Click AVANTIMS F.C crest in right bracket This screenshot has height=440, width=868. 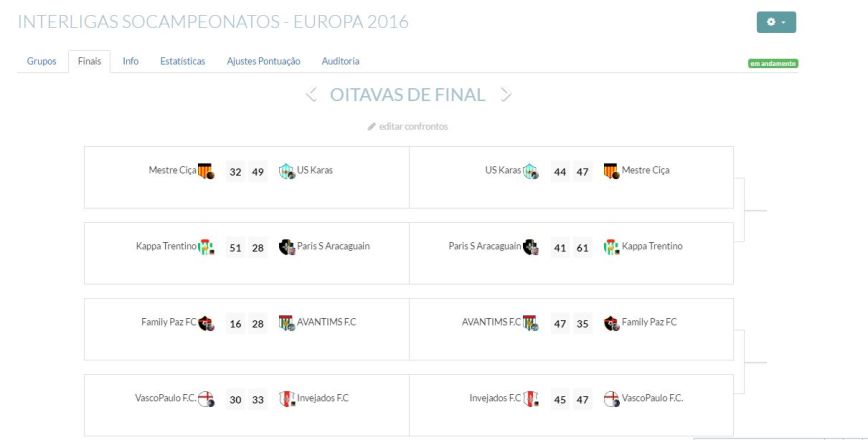[530, 323]
